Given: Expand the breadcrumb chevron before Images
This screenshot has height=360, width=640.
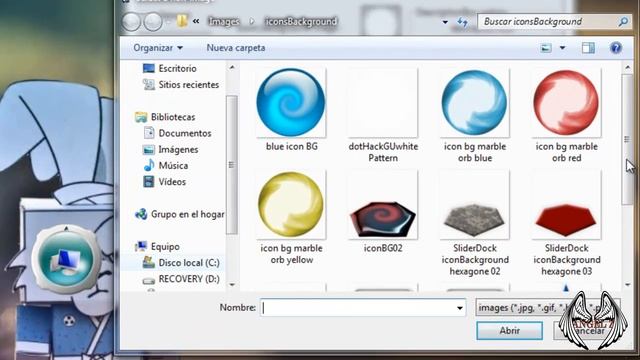Looking at the screenshot, I should [x=196, y=21].
